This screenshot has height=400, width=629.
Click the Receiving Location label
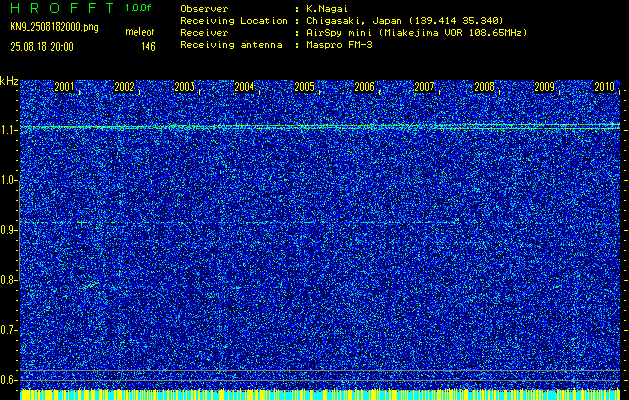pos(234,21)
